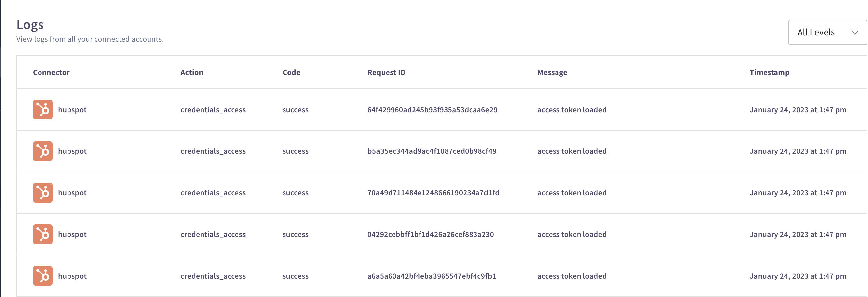Click HubSpot icon in second log row
Image resolution: width=868 pixels, height=297 pixels.
click(x=43, y=151)
